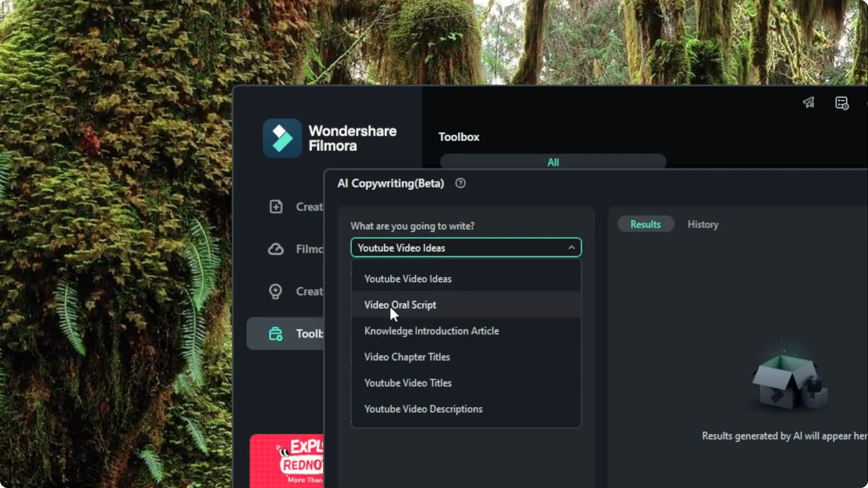Select the Create Project icon in sidebar
Image resolution: width=868 pixels, height=488 pixels.
[276, 206]
